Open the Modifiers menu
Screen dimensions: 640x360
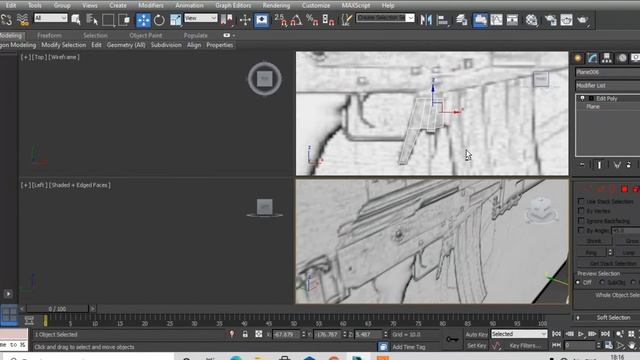[x=151, y=5]
